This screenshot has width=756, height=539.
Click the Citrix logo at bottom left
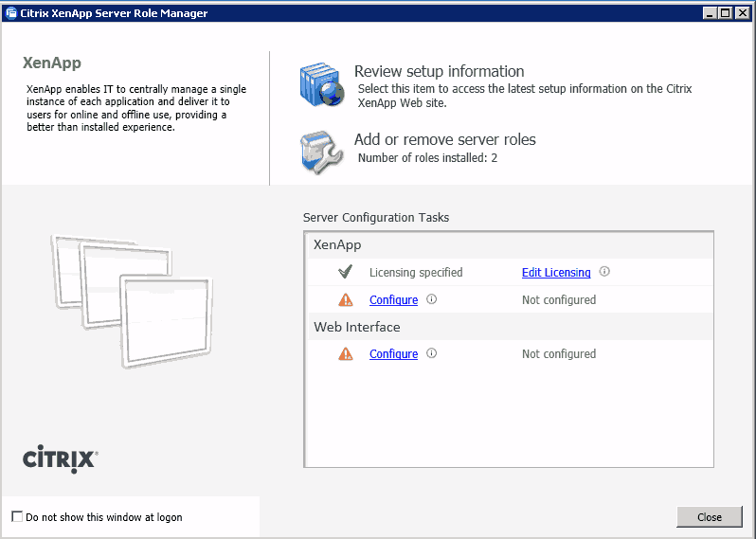point(61,459)
